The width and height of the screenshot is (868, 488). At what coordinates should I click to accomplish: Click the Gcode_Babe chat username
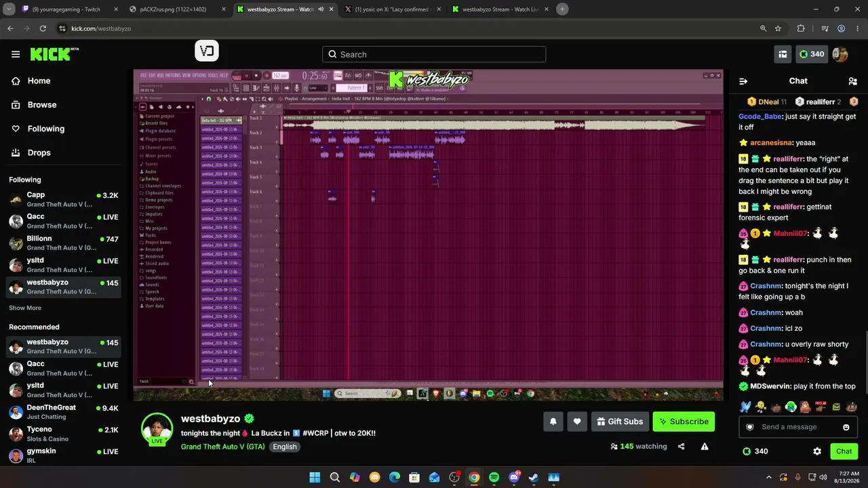pyautogui.click(x=760, y=117)
